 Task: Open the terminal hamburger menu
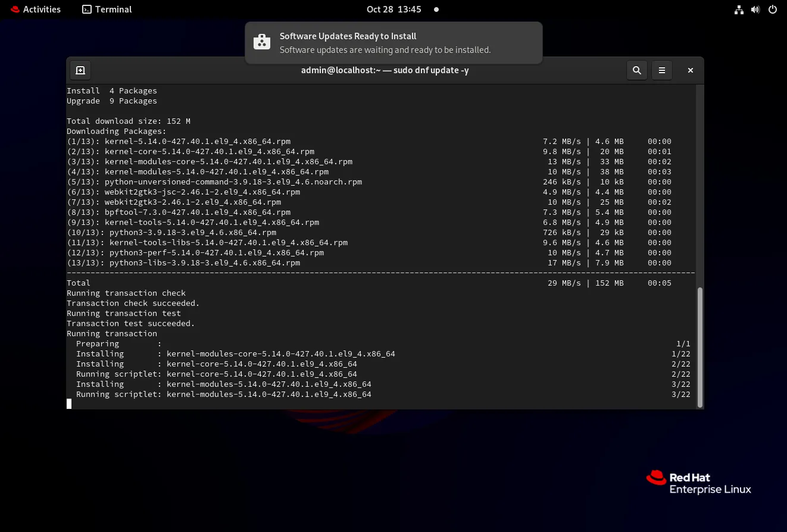662,70
